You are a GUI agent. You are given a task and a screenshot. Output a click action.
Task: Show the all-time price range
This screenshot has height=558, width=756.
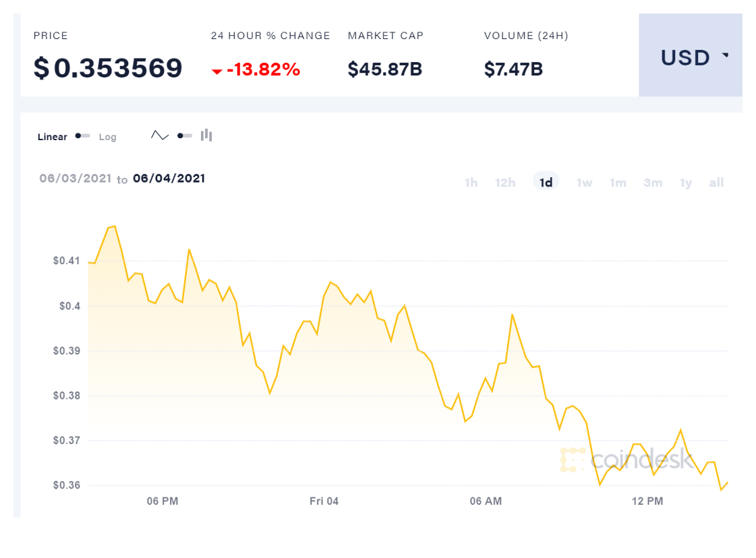(716, 183)
